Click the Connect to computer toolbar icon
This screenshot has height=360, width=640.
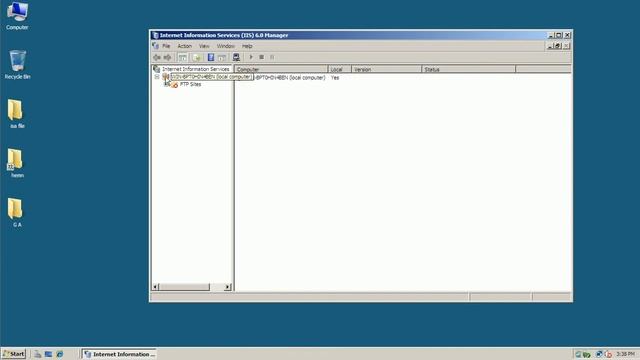click(236, 58)
